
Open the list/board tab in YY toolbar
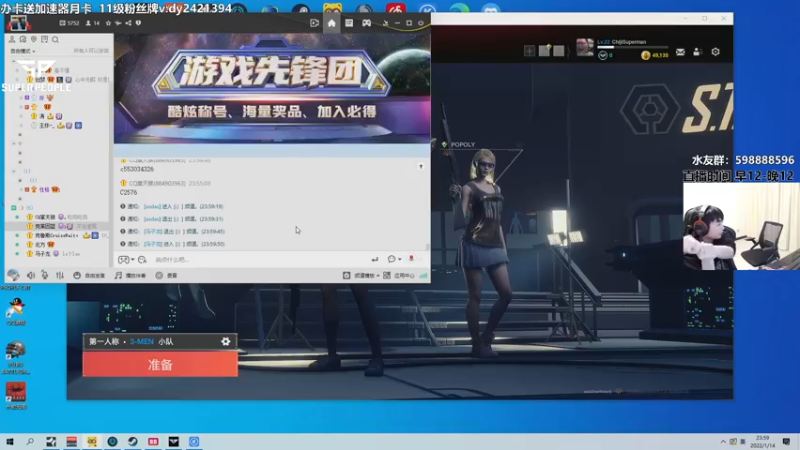tap(349, 23)
